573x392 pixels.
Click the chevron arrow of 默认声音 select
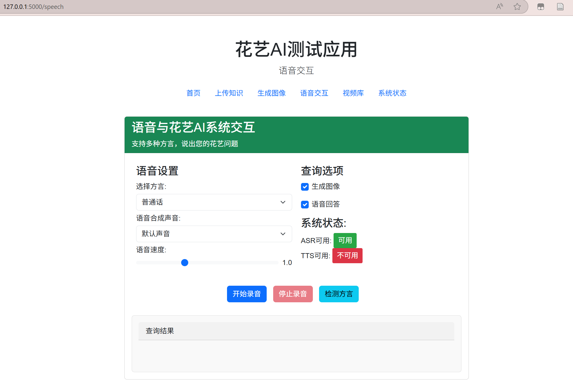pyautogui.click(x=283, y=234)
